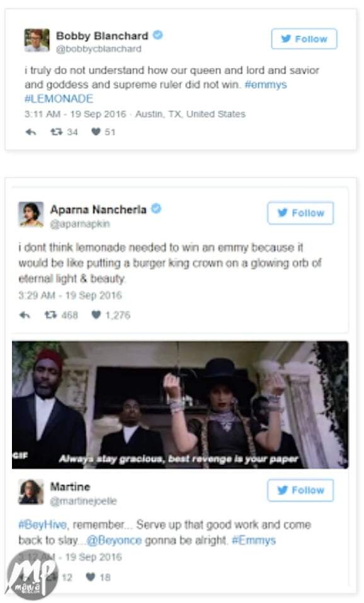Open the #emmys hashtag in Bobby's tweet
The height and width of the screenshot is (603, 364).
coord(266,84)
